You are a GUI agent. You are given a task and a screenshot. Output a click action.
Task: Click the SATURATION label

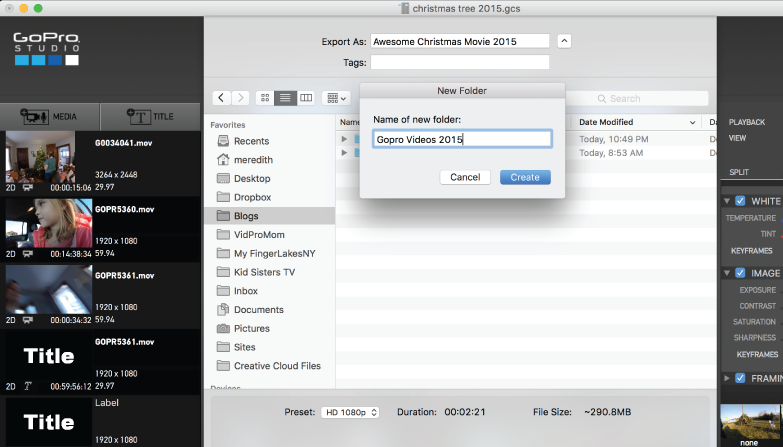(x=754, y=322)
